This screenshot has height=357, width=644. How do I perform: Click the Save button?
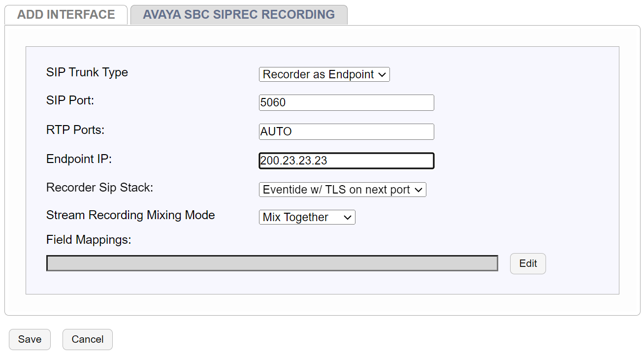[30, 339]
